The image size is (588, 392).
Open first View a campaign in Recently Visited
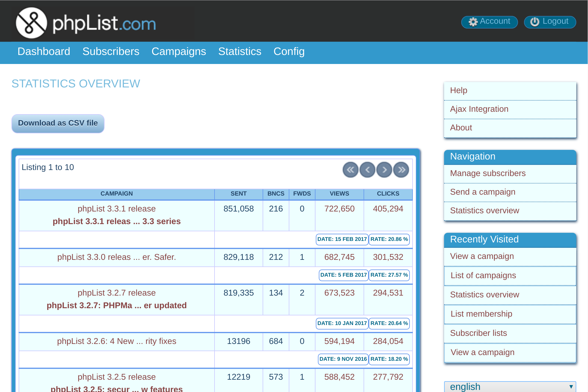(x=510, y=256)
